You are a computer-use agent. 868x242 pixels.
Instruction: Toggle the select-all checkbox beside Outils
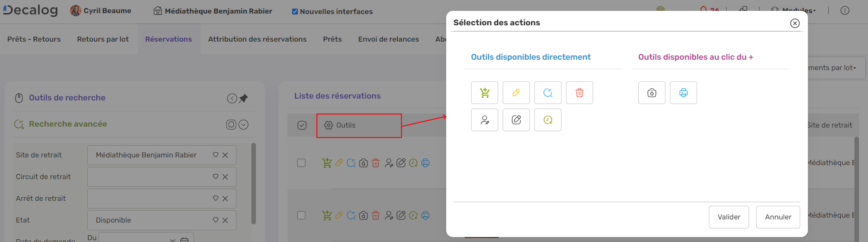pos(302,125)
